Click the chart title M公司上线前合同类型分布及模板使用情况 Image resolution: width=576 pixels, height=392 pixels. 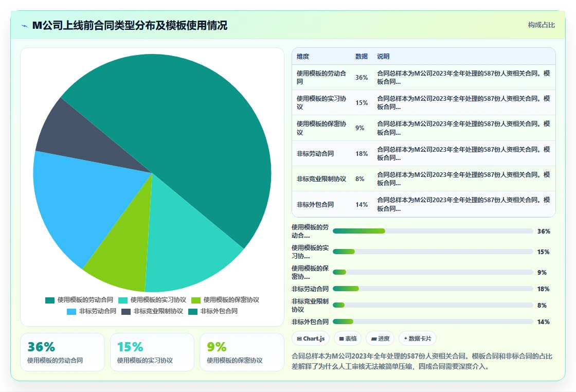pos(130,25)
